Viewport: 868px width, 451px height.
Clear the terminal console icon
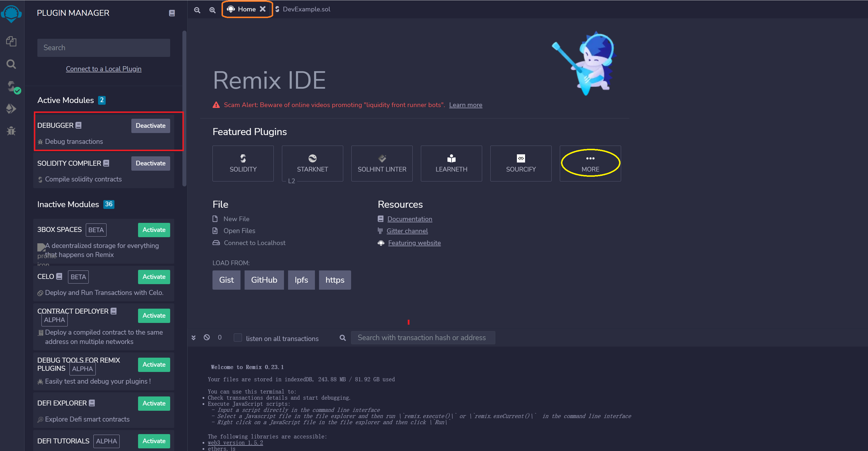(207, 337)
